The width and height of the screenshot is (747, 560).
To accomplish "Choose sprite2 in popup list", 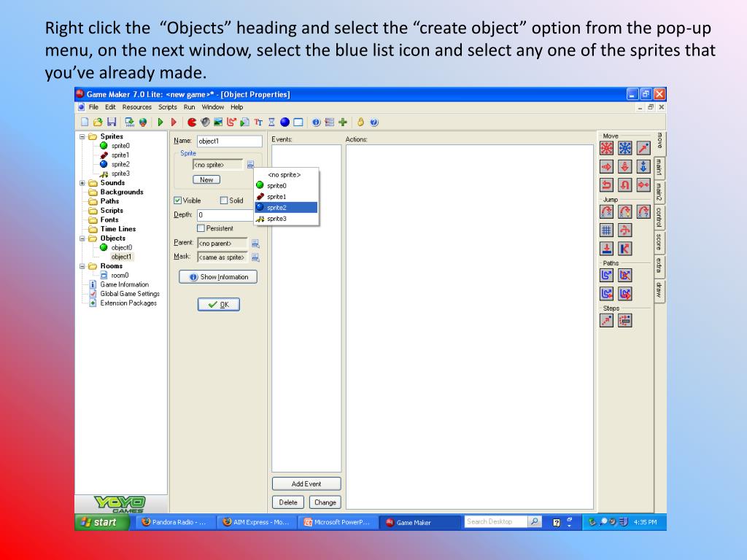I will [286, 208].
